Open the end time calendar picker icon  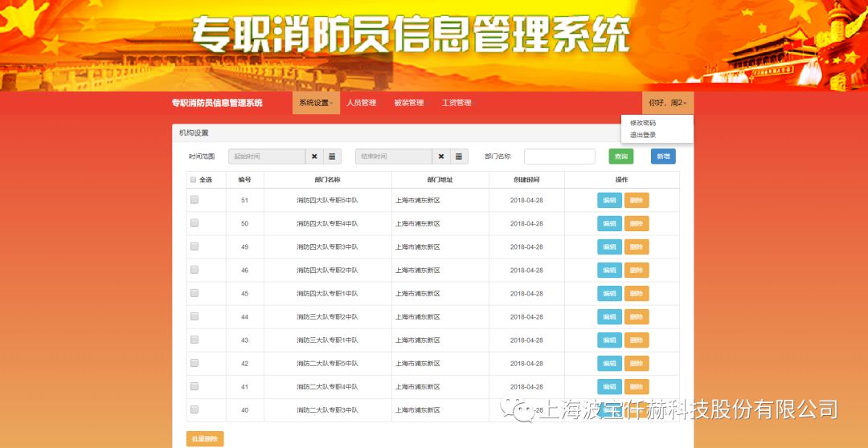(459, 157)
